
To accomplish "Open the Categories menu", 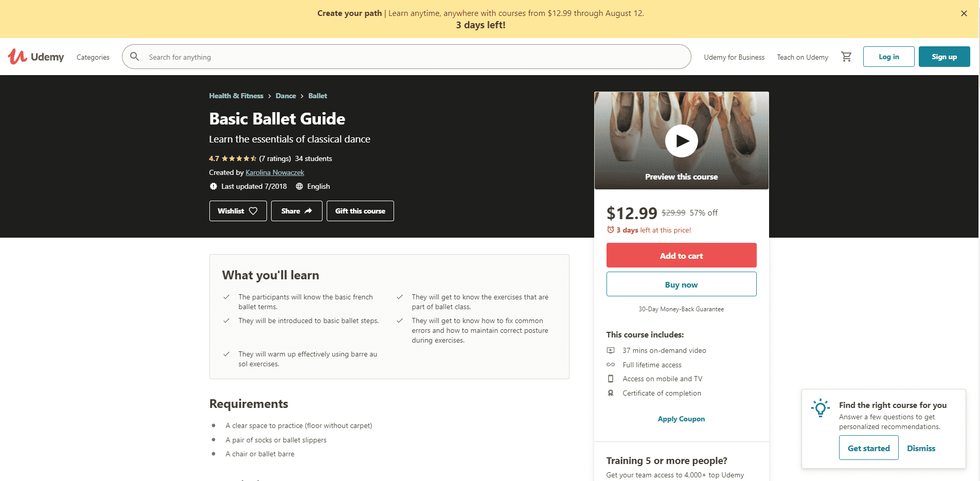I will click(x=93, y=57).
